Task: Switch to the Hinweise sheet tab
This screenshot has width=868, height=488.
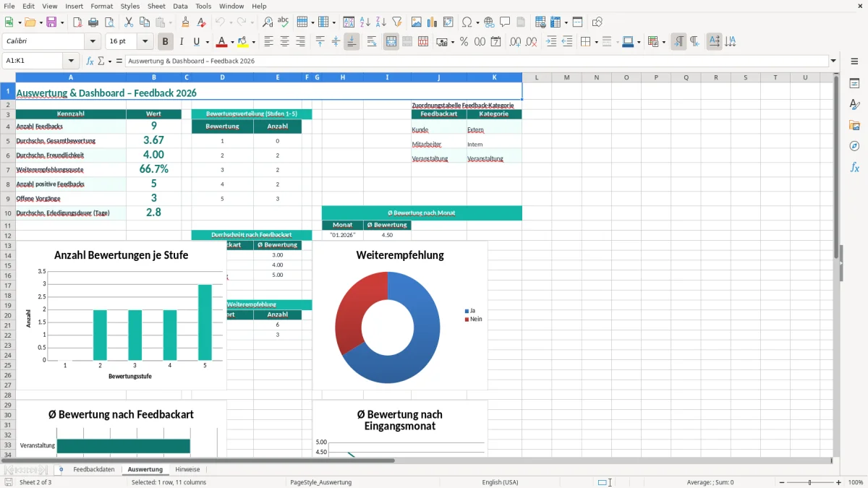Action: pos(187,469)
